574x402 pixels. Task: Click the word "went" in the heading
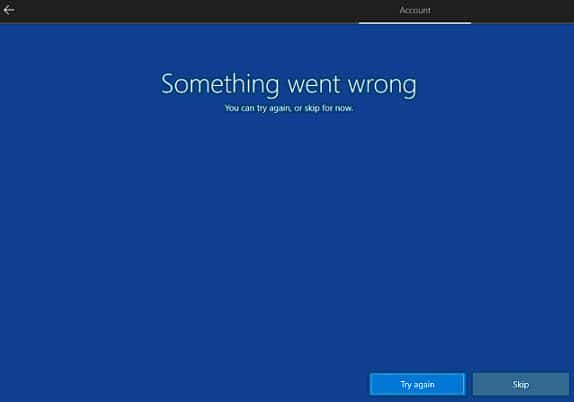click(x=314, y=85)
